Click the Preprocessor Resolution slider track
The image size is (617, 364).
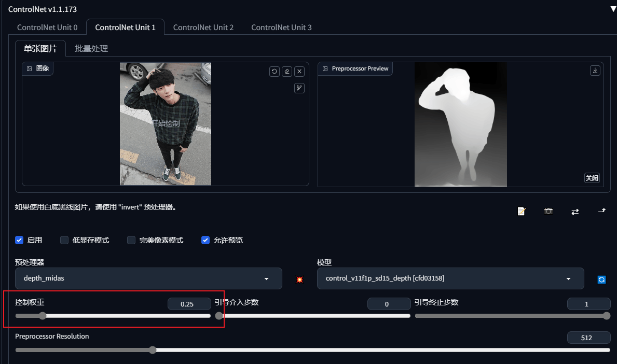click(x=312, y=350)
